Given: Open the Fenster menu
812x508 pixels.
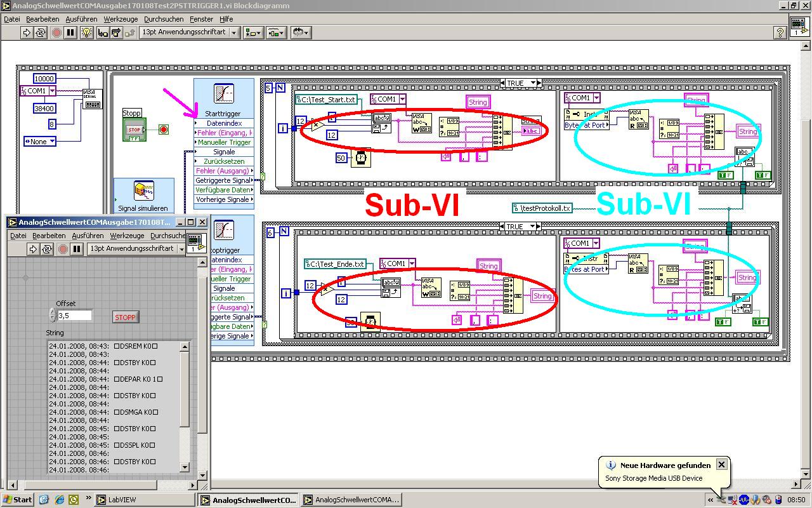Looking at the screenshot, I should (202, 19).
